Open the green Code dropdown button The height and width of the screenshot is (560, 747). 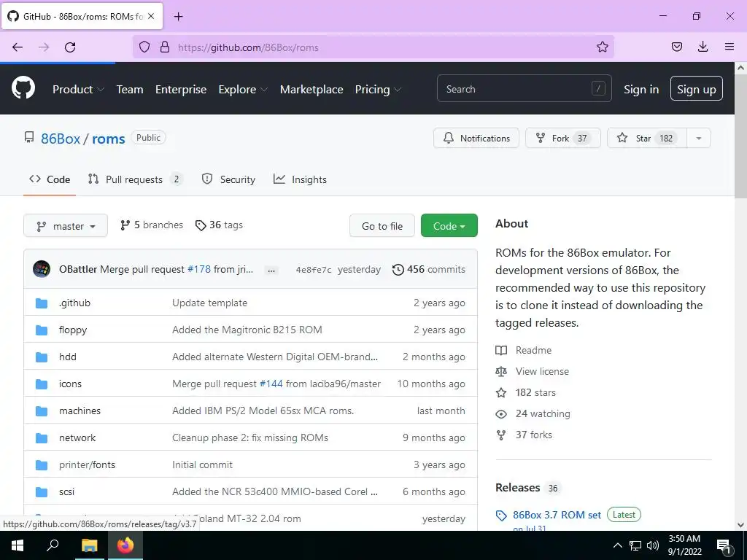pos(449,226)
